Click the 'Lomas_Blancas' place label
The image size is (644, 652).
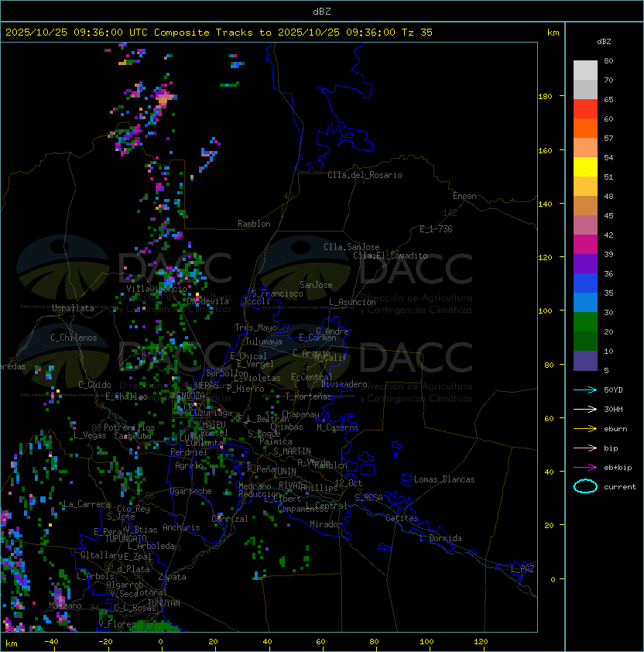click(444, 479)
